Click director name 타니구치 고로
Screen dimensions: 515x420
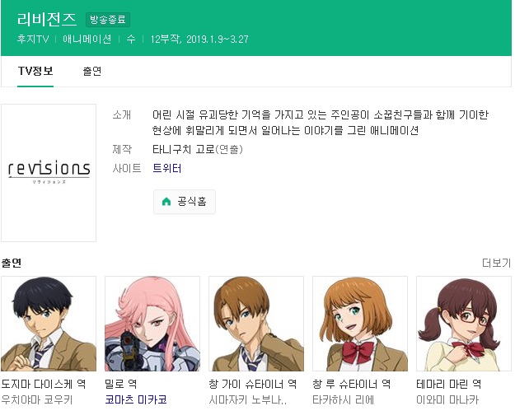pos(183,149)
